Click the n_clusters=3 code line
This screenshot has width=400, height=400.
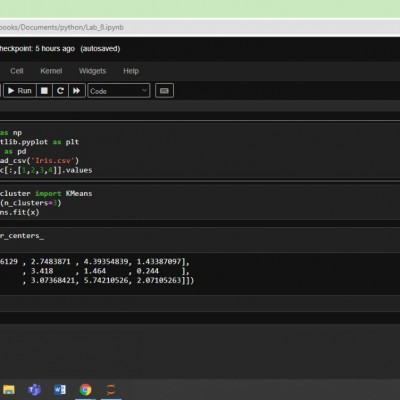click(31, 203)
